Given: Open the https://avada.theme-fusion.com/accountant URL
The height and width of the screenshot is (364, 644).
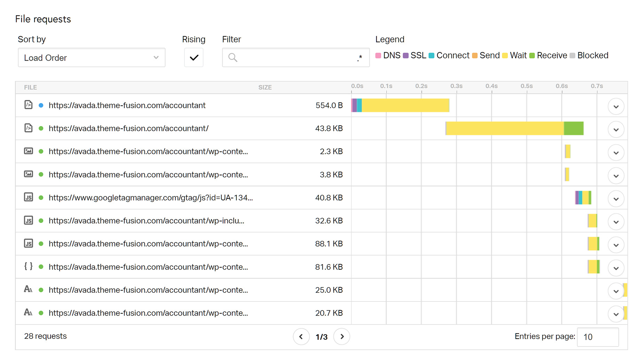Looking at the screenshot, I should 127,105.
